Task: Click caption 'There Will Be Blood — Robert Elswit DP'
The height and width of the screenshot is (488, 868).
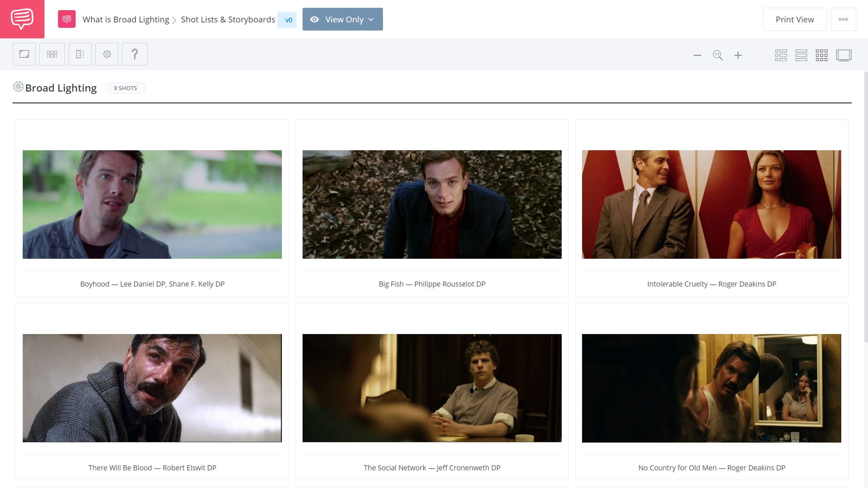Action: (x=152, y=468)
